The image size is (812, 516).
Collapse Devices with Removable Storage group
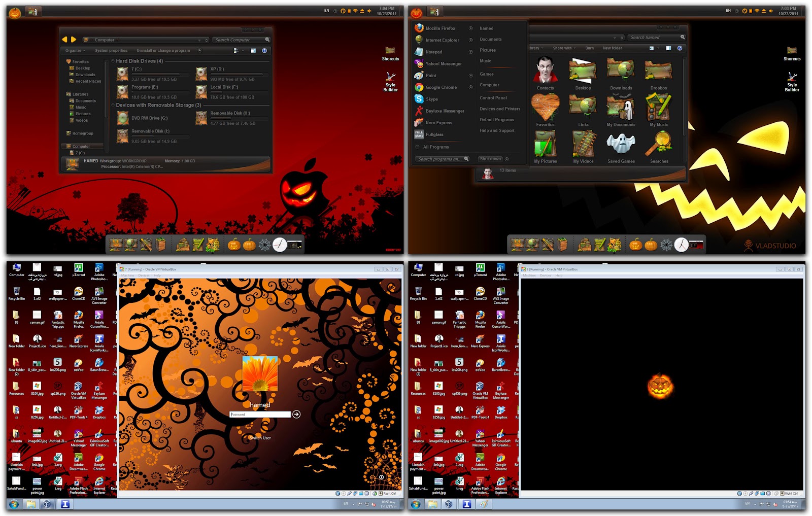tap(113, 105)
